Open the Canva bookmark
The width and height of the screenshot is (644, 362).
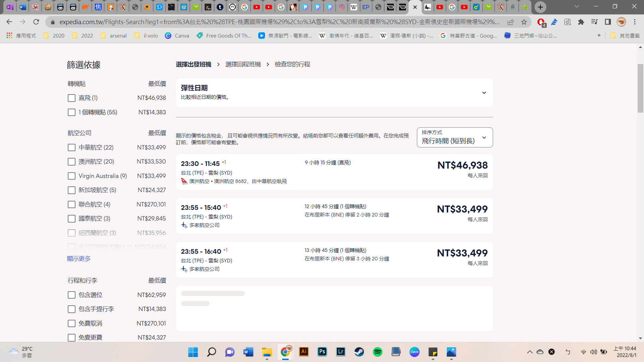coord(177,36)
